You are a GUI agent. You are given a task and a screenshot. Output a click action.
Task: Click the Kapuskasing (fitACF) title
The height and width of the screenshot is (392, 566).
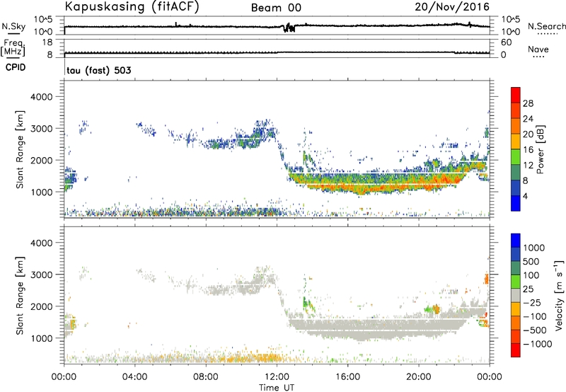pos(132,6)
